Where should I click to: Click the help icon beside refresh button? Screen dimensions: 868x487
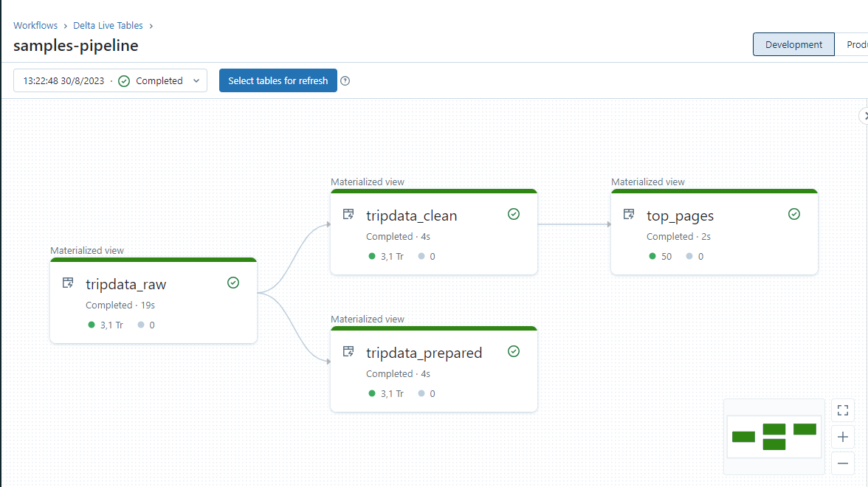coord(345,81)
